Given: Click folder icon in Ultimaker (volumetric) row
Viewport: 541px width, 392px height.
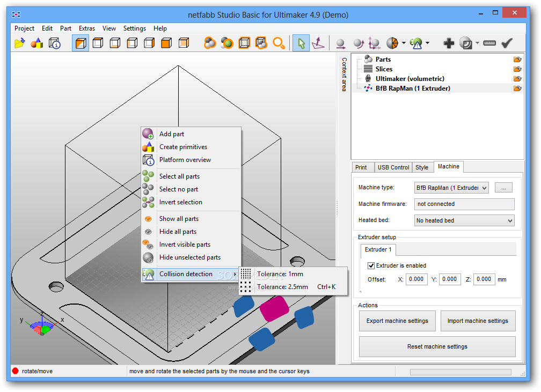Looking at the screenshot, I should 517,79.
